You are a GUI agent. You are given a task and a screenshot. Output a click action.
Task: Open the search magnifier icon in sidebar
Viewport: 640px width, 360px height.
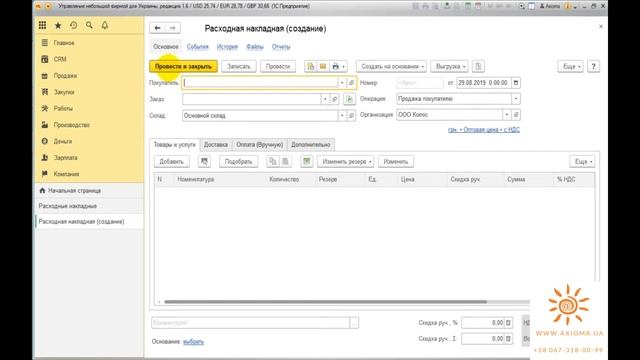89,25
